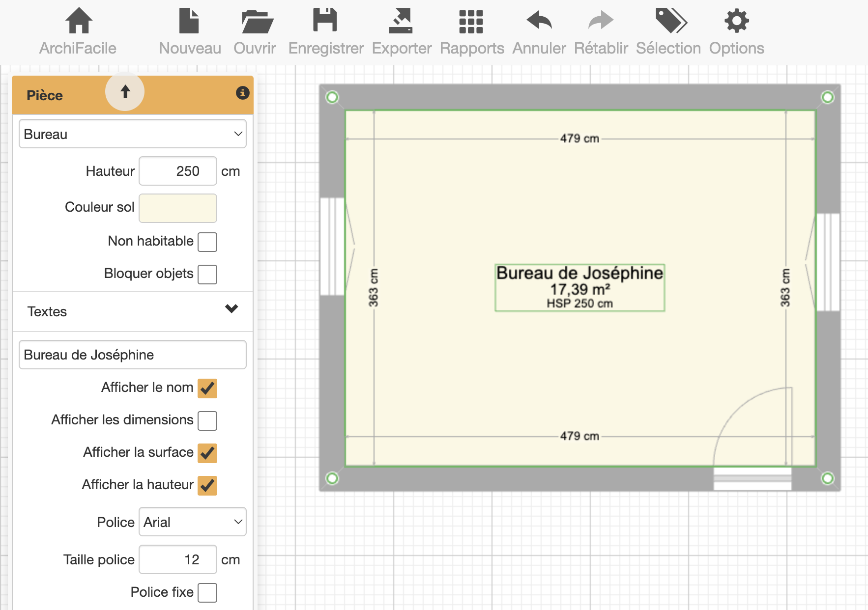Viewport: 868px width, 610px height.
Task: Export the plan via Exporter icon
Action: (x=401, y=22)
